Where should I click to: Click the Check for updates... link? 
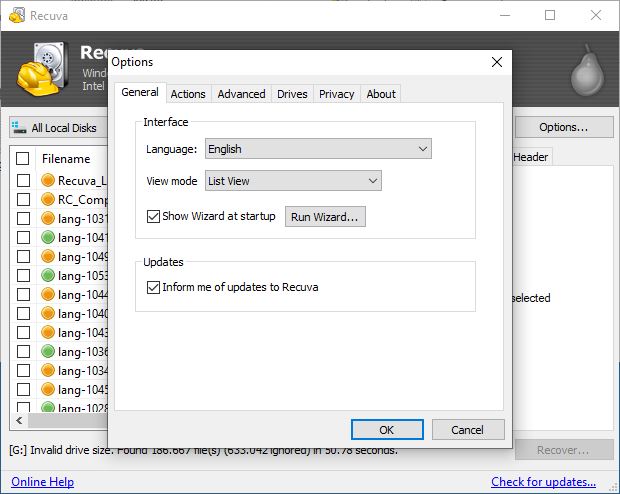pos(543,482)
